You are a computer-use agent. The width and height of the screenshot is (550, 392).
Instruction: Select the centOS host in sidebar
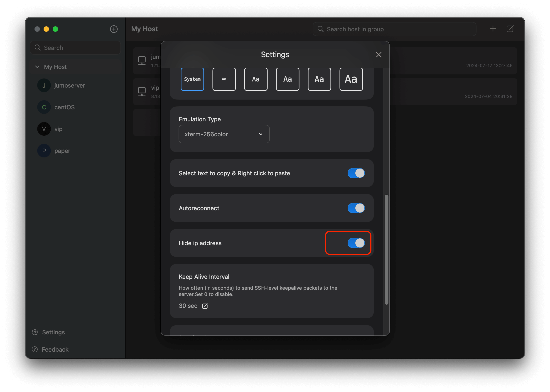click(64, 107)
